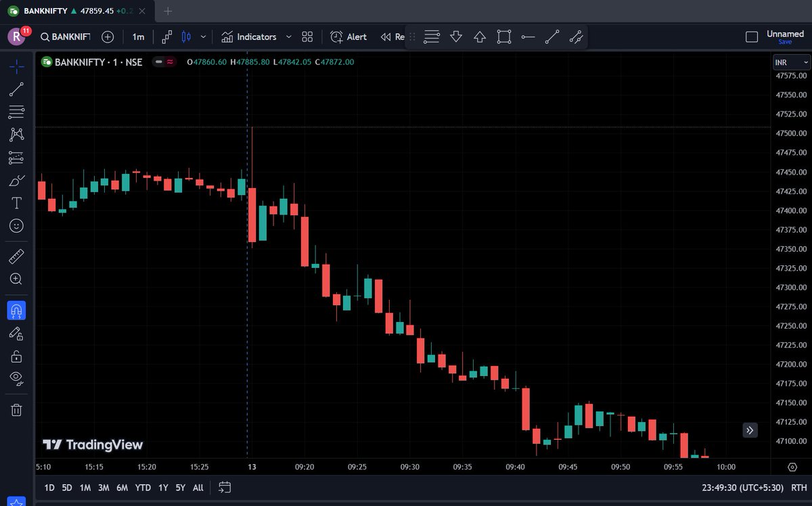
Task: Open the INR currency dropdown
Action: click(792, 62)
